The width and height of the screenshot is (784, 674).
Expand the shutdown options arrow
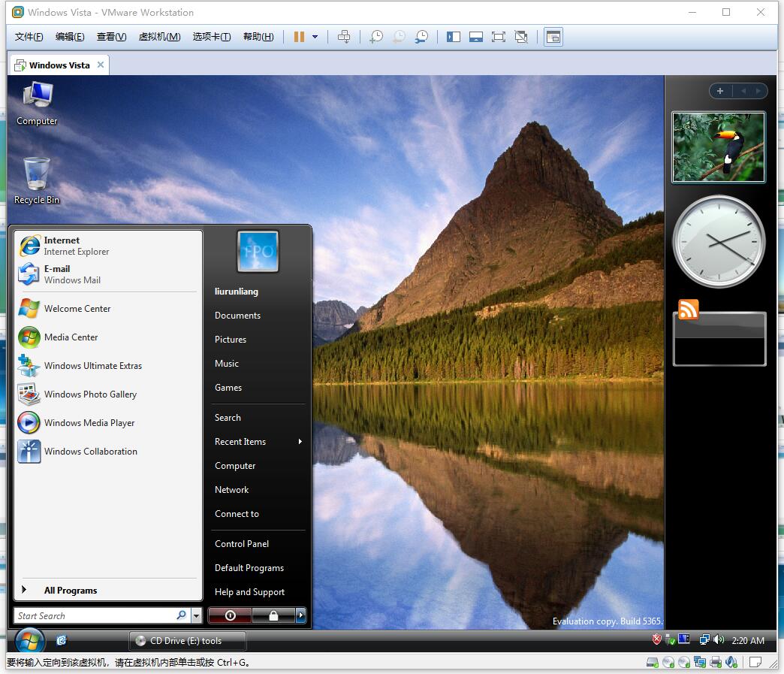[300, 615]
